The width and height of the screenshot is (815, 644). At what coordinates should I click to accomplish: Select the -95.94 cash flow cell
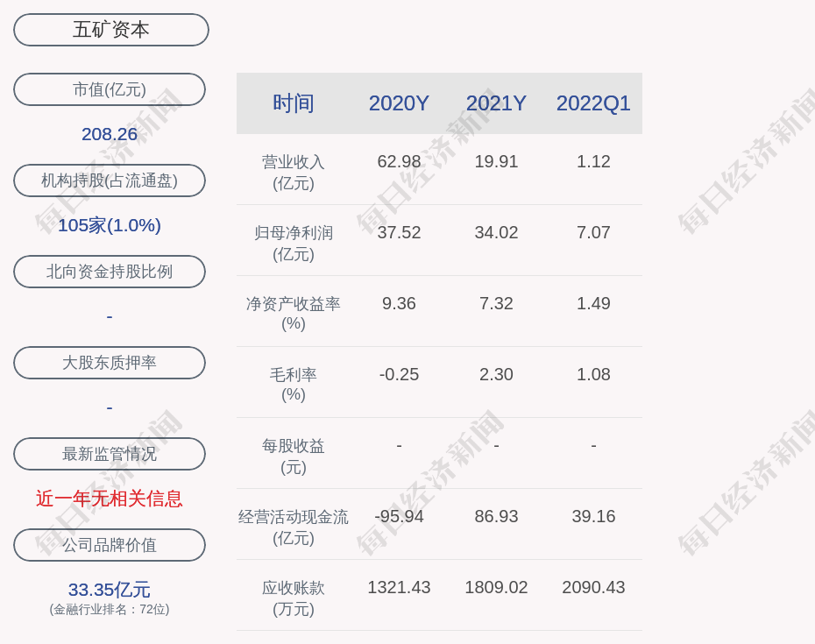[x=400, y=517]
